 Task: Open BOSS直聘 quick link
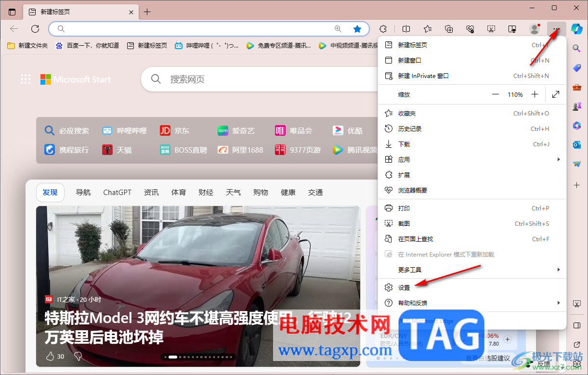click(183, 150)
